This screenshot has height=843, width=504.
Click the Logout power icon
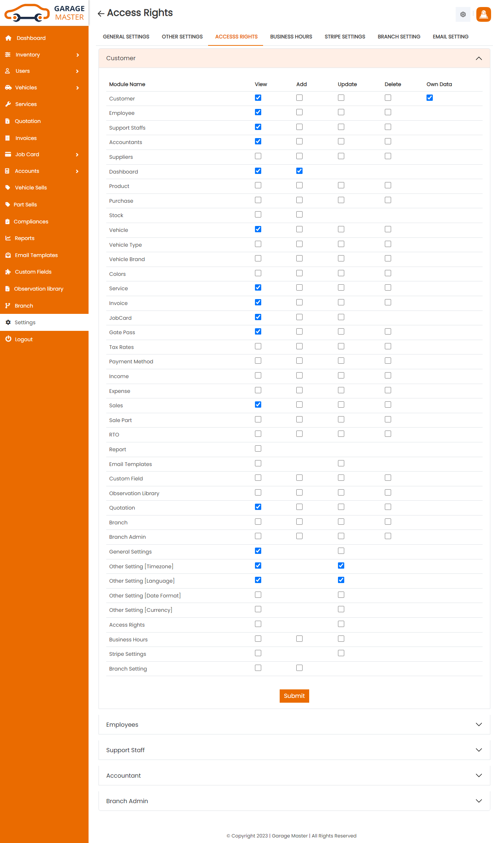[8, 339]
